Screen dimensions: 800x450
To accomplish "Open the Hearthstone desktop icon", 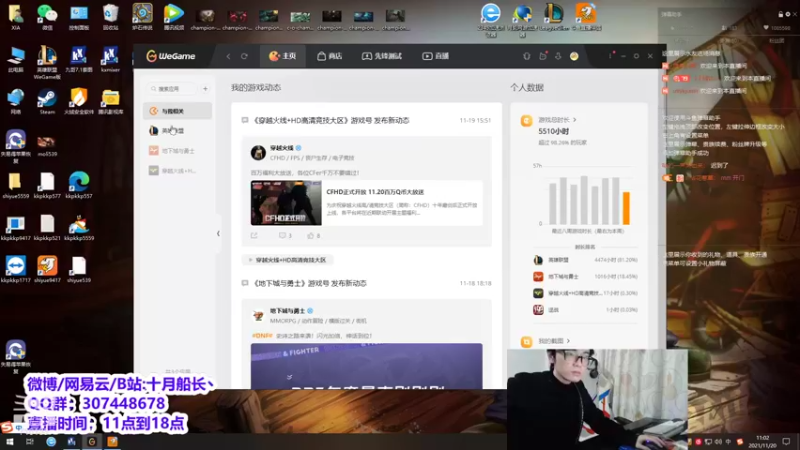I will [x=142, y=16].
